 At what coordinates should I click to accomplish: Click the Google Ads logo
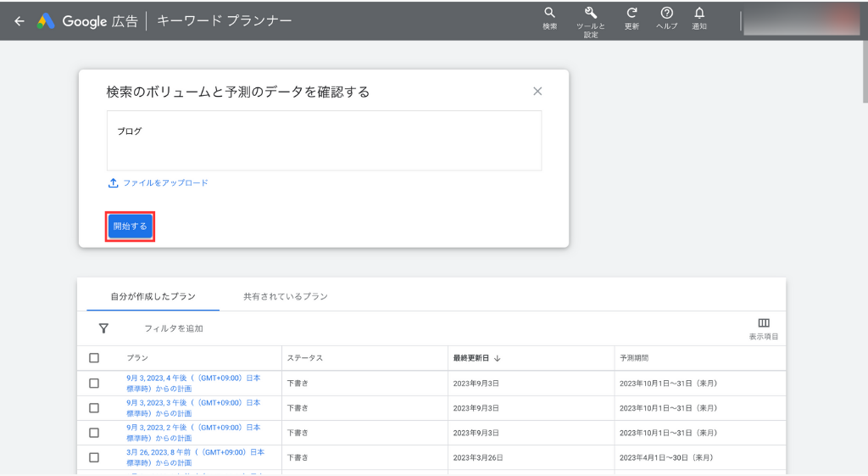[46, 21]
